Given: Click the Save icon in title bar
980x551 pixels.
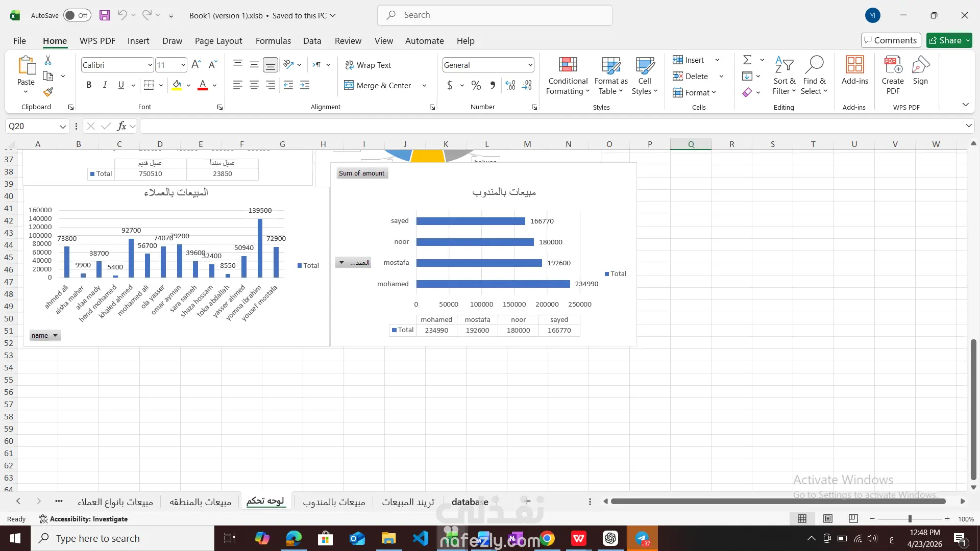Looking at the screenshot, I should click(105, 15).
